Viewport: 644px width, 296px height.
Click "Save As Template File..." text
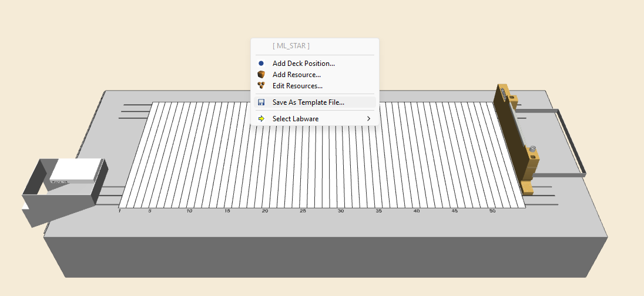(308, 102)
